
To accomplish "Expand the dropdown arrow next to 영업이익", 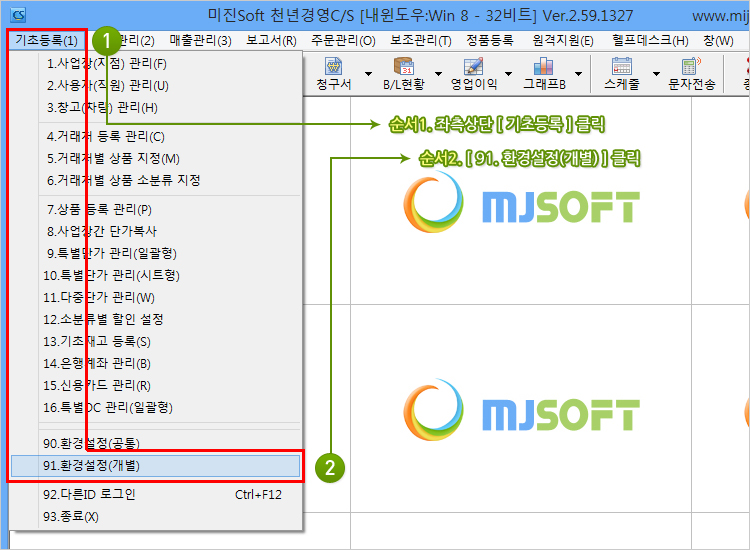I will 508,74.
